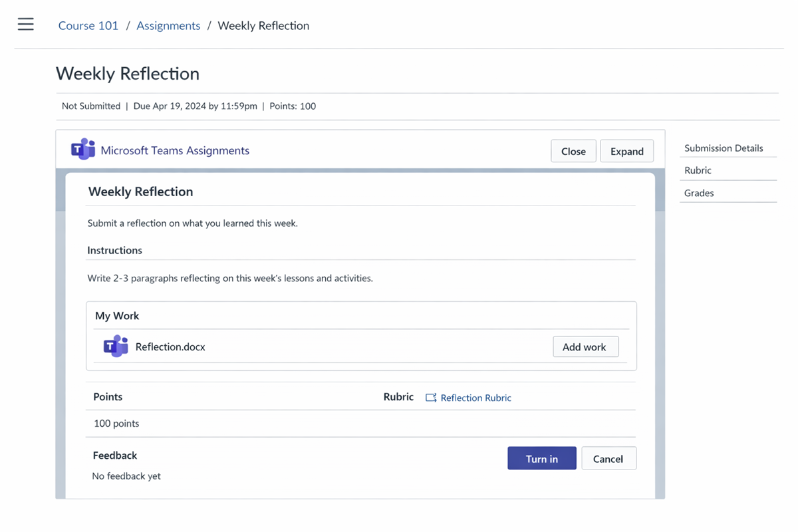Click the 100 points value

pyautogui.click(x=116, y=424)
